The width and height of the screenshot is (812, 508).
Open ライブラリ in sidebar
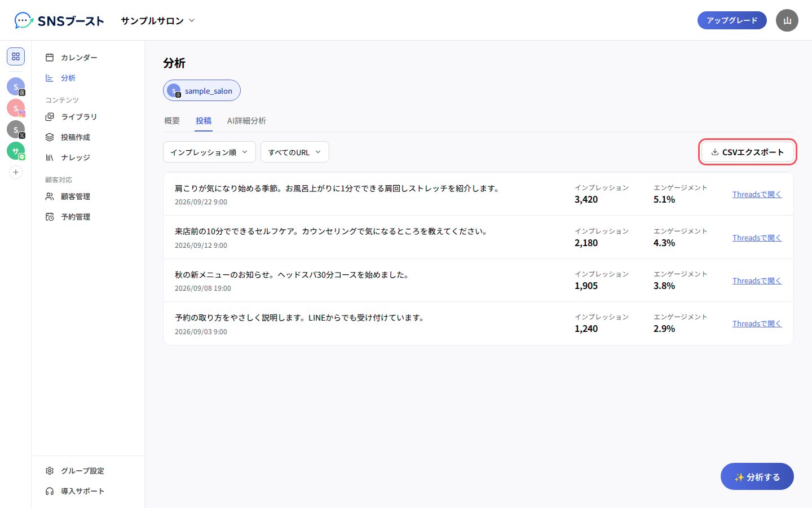click(88, 117)
